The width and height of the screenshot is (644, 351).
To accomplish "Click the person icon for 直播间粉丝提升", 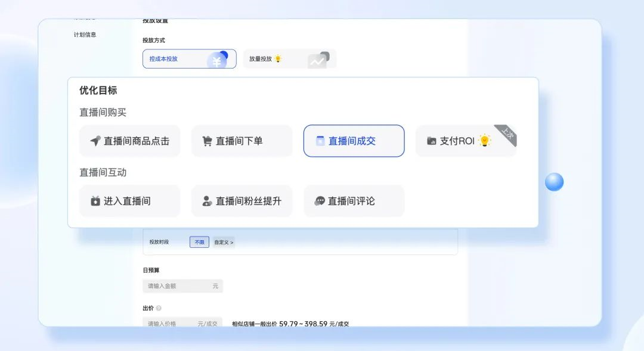I will [207, 201].
